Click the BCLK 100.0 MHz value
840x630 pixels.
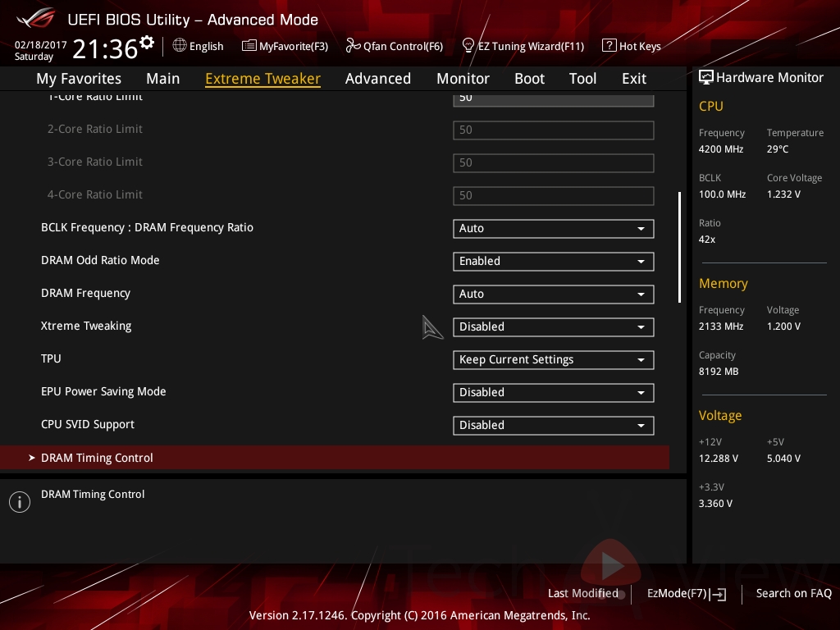point(722,194)
